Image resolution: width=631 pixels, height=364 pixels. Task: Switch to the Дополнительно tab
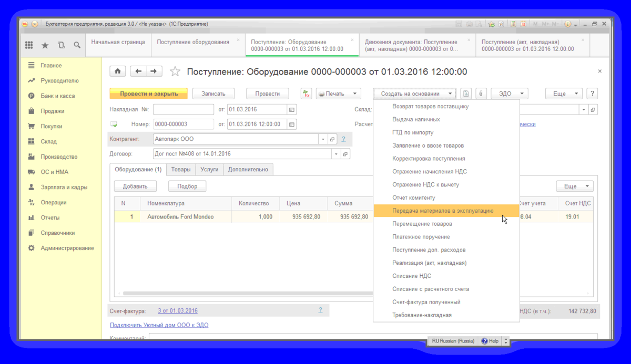coord(248,169)
